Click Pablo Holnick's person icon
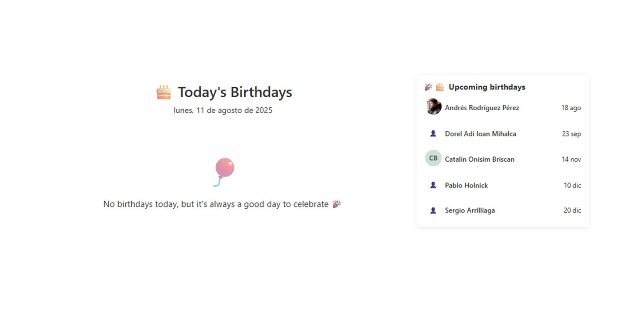Viewport: 644px width, 332px height. click(x=433, y=185)
